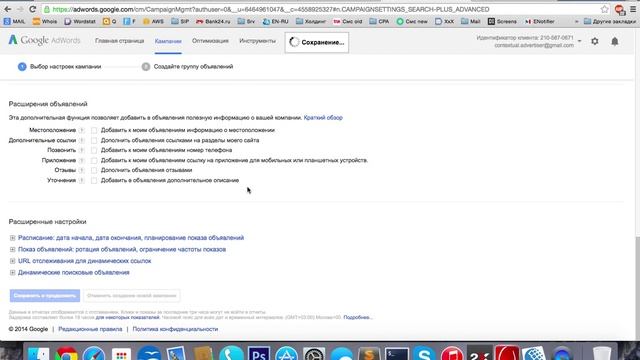The height and width of the screenshot is (360, 640).
Task: Show more bookmarks via the overflow chevron
Action: 576,21
